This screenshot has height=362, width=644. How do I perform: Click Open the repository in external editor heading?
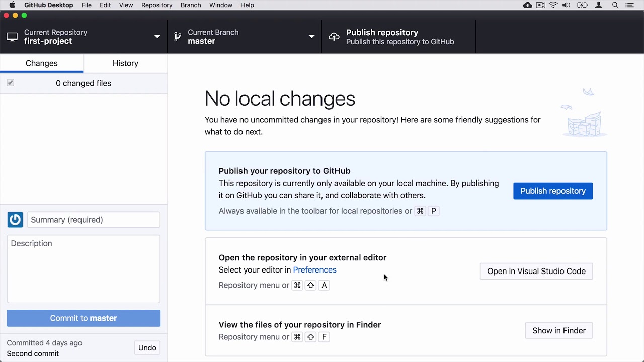click(x=302, y=257)
